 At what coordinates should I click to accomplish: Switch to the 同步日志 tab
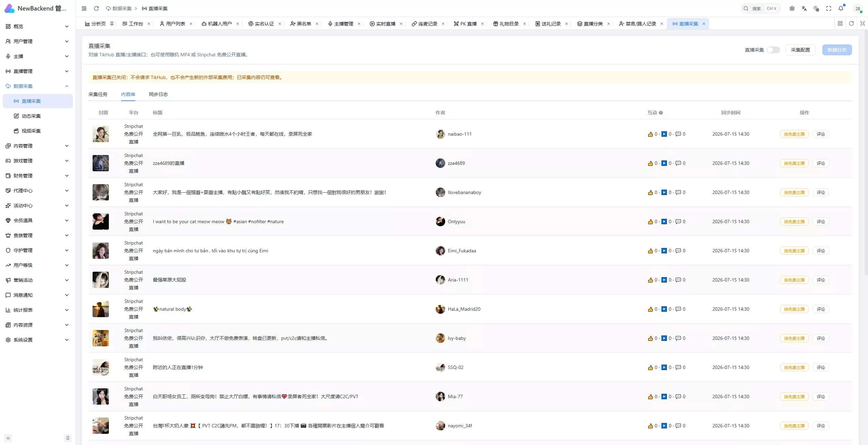pos(158,94)
